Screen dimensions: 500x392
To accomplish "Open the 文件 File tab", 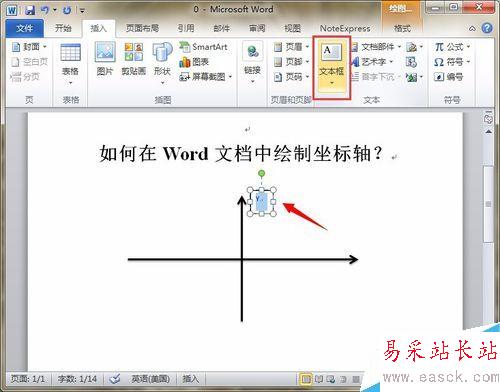I will pos(25,29).
